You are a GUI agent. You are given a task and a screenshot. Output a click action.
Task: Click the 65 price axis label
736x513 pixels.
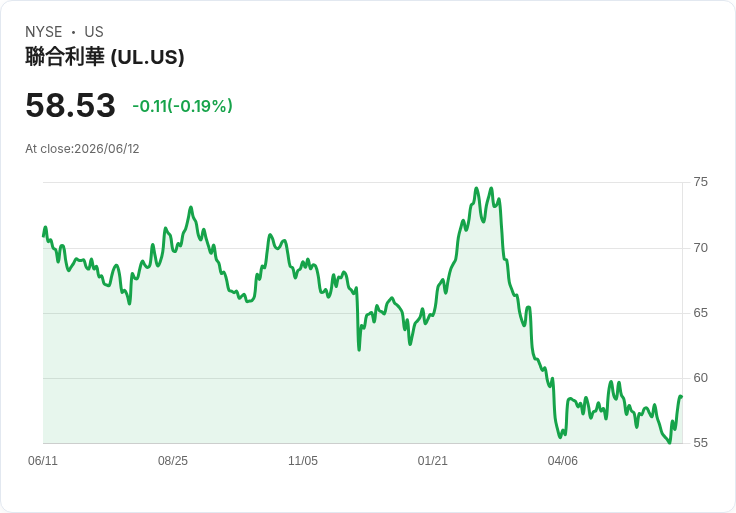pos(700,313)
